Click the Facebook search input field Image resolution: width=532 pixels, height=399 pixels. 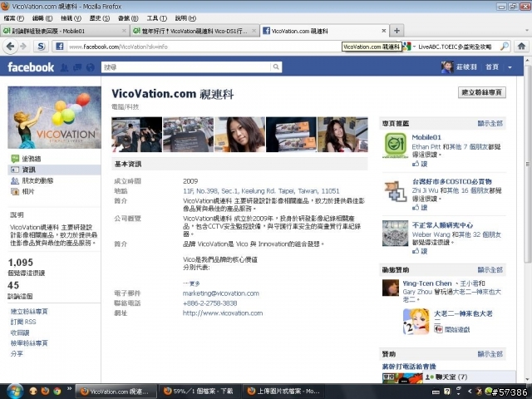[x=186, y=67]
